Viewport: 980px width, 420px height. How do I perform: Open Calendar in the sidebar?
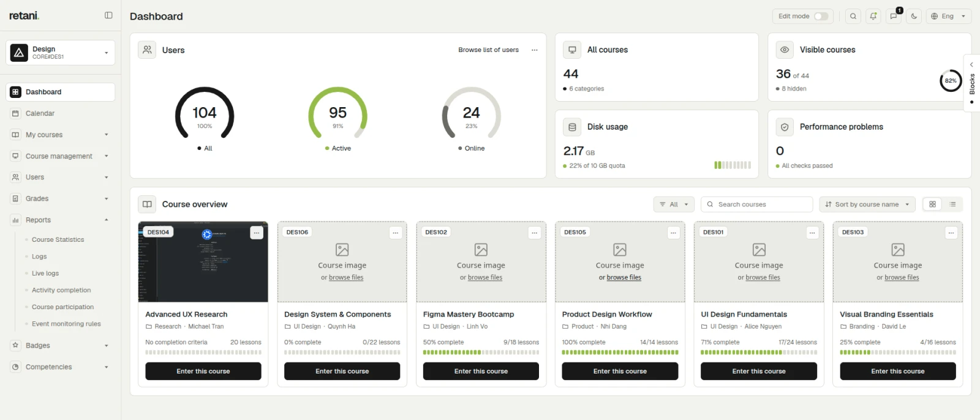[61, 113]
